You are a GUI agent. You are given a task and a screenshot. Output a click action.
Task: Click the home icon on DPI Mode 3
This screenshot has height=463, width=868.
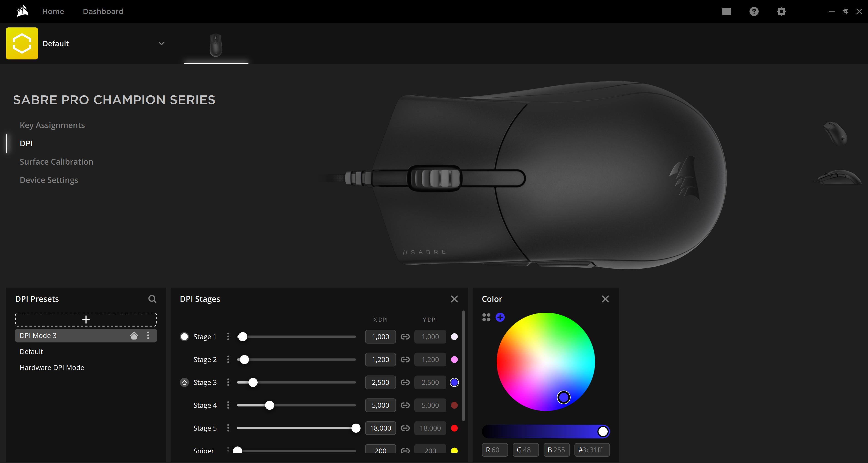click(x=134, y=335)
